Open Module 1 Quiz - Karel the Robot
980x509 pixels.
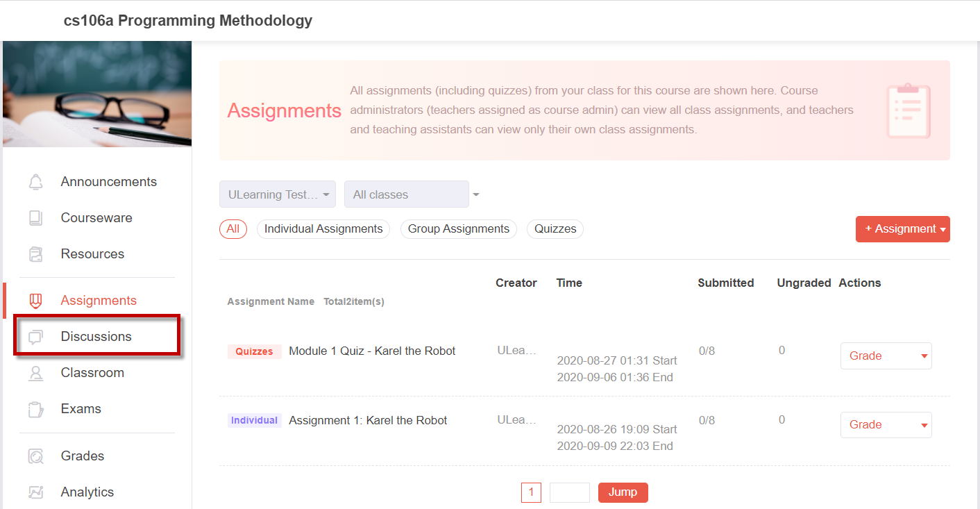pyautogui.click(x=372, y=351)
